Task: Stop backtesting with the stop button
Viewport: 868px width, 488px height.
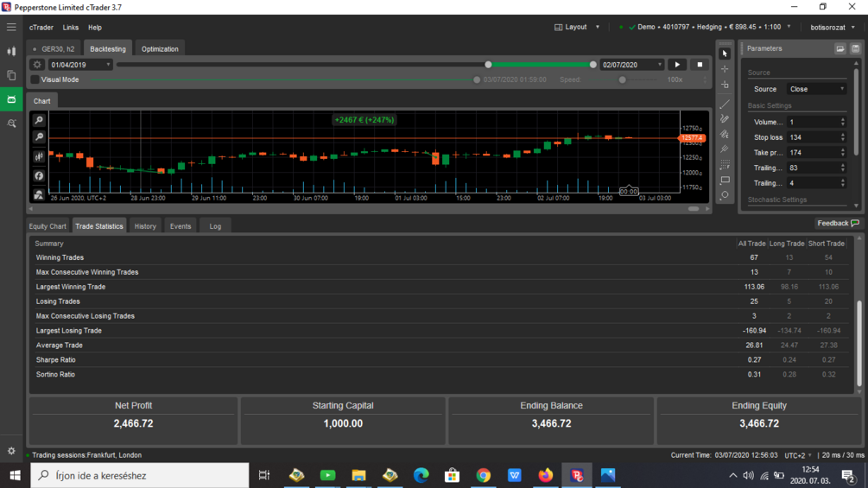Action: pos(700,65)
